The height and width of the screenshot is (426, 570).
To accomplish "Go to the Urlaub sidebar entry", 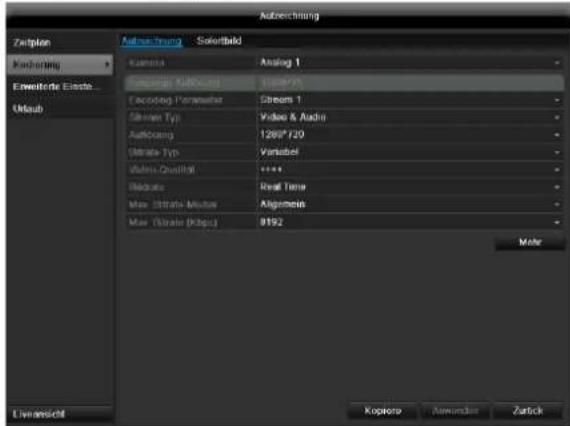I will (60, 109).
